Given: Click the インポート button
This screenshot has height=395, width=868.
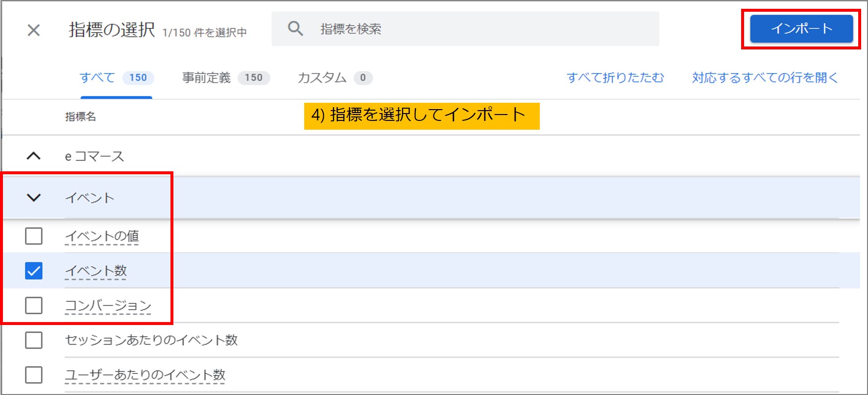Looking at the screenshot, I should 801,29.
